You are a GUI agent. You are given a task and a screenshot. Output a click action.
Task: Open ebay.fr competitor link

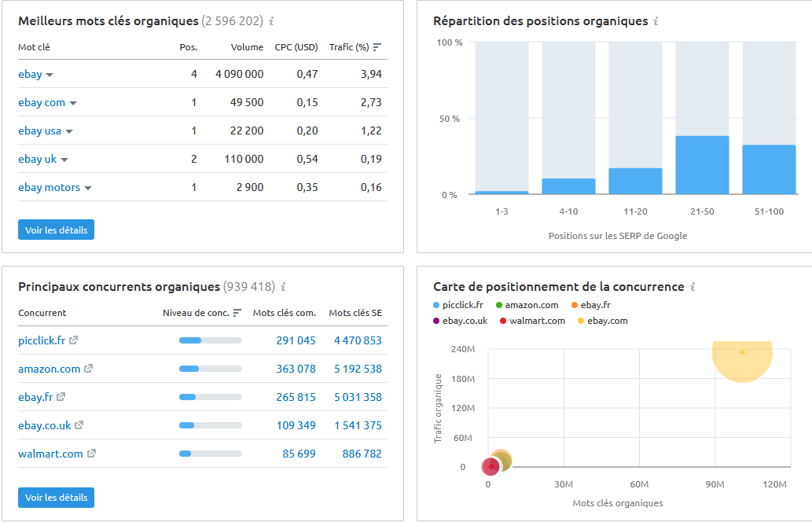coord(35,397)
